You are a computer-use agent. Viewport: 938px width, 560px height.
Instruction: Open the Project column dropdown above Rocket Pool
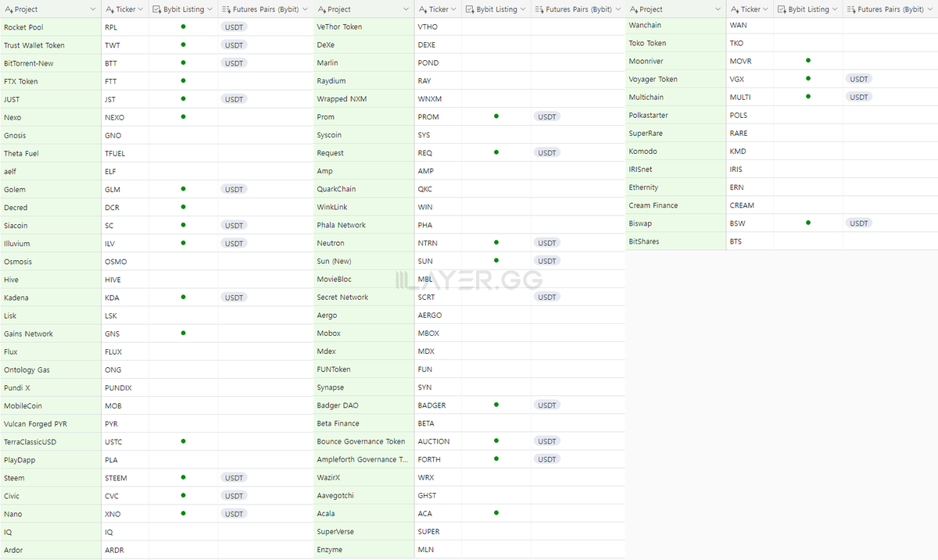[93, 9]
